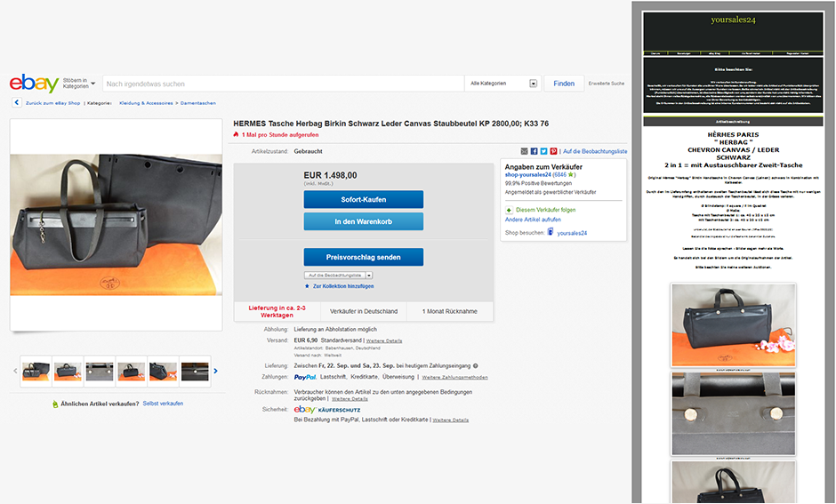This screenshot has width=836, height=504.
Task: Click In den Warenkorb button
Action: (364, 221)
